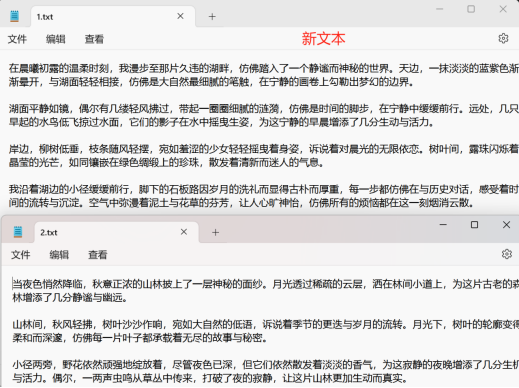519x388 pixels.
Task: Close the 2.txt window
Action: 506,225
